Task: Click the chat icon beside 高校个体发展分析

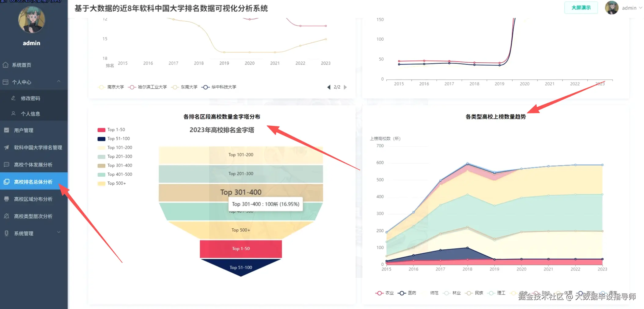Action: (x=6, y=164)
